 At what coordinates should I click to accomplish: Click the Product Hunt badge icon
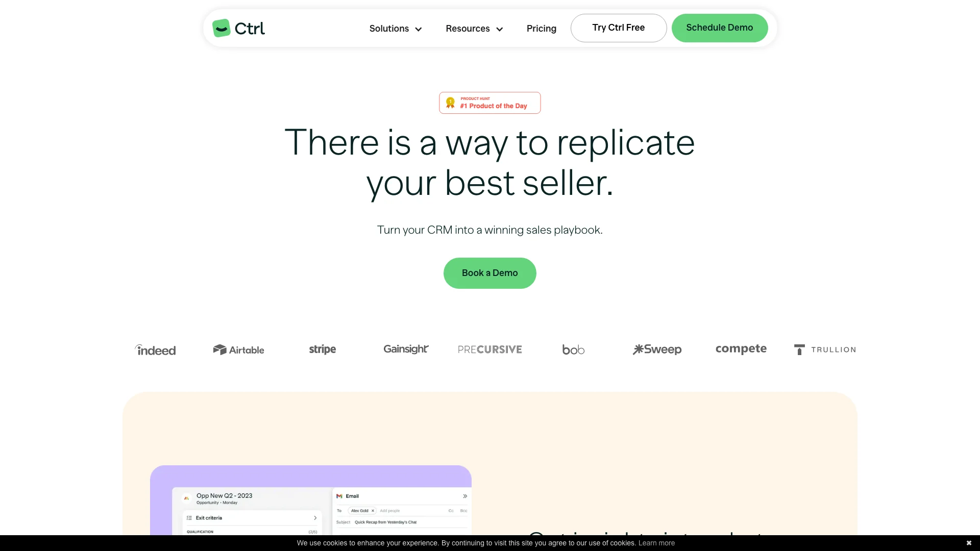click(451, 103)
